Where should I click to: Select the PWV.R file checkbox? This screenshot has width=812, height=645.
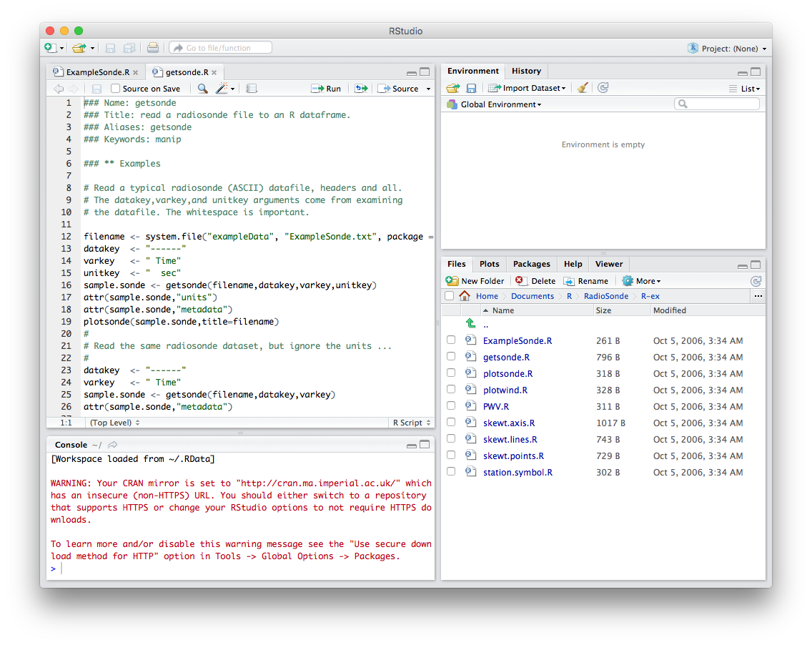pyautogui.click(x=450, y=406)
